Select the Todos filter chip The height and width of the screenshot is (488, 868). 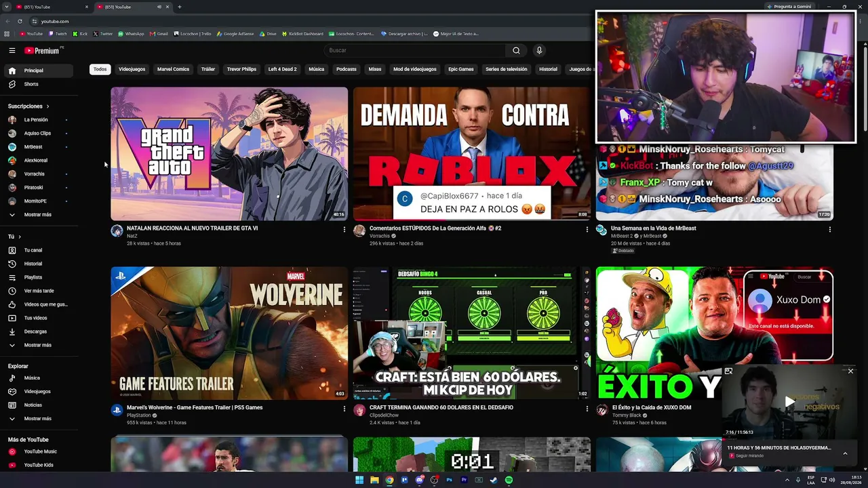pos(100,69)
